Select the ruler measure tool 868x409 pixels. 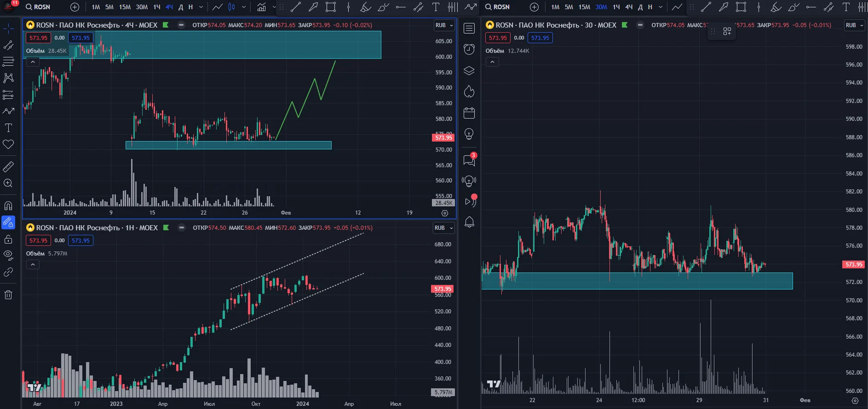click(x=8, y=166)
